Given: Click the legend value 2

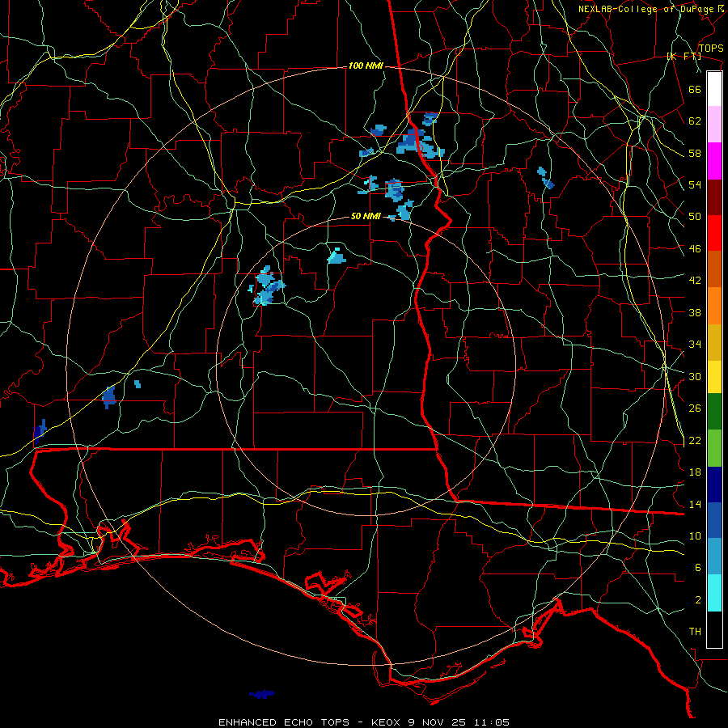Looking at the screenshot, I should [x=698, y=600].
